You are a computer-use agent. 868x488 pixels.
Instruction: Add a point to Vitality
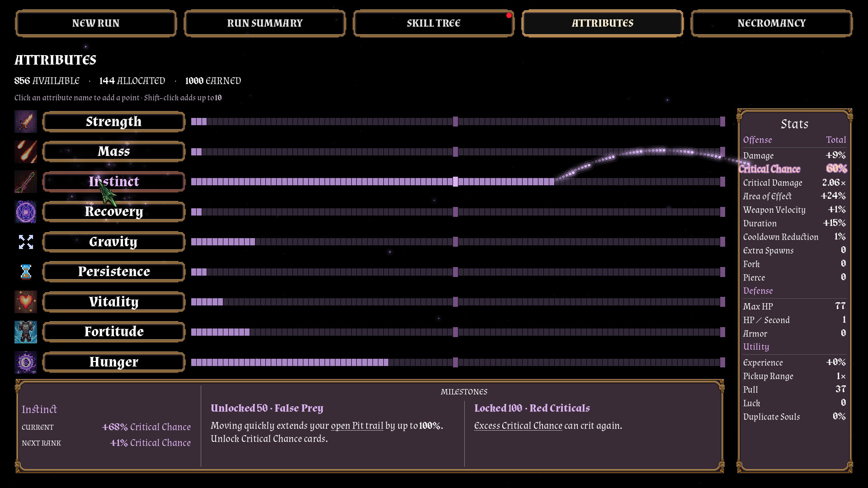pos(114,302)
